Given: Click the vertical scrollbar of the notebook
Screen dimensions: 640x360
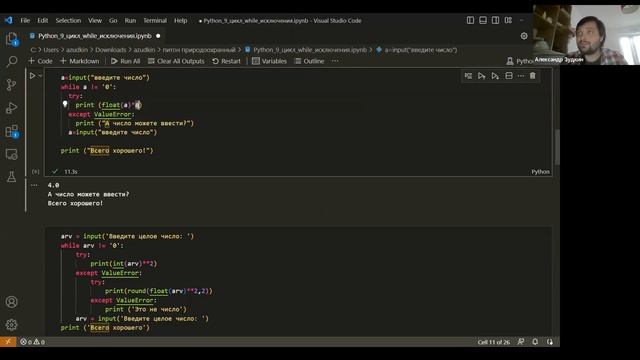Looking at the screenshot, I should coord(557,147).
